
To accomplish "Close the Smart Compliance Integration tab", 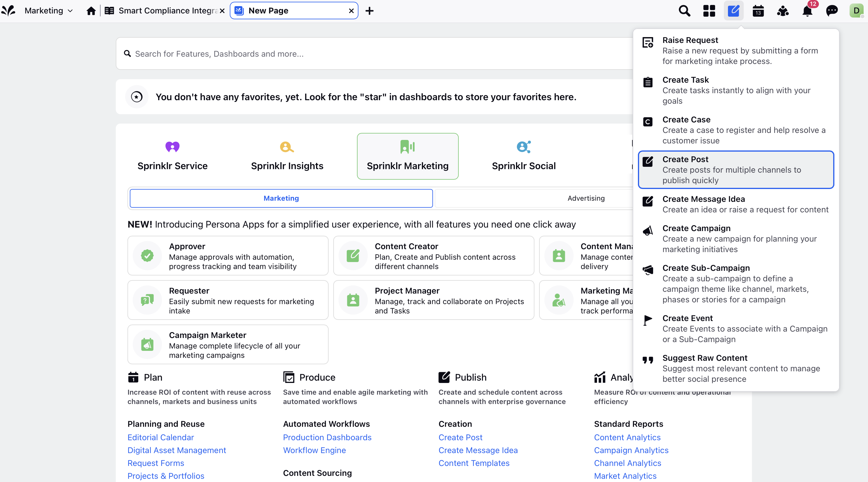I will tap(222, 11).
